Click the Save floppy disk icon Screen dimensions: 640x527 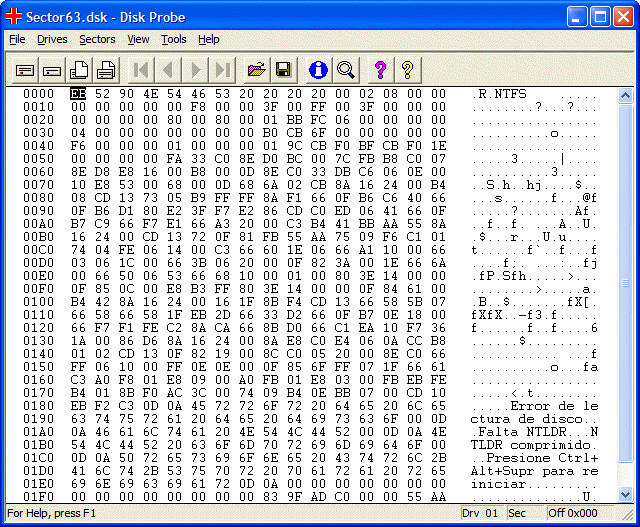(x=284, y=70)
